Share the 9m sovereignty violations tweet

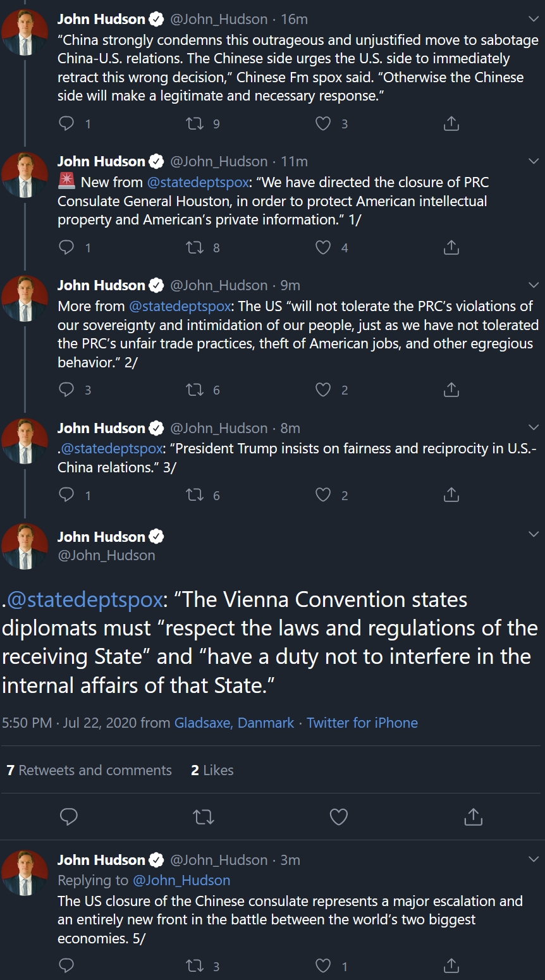pyautogui.click(x=451, y=389)
